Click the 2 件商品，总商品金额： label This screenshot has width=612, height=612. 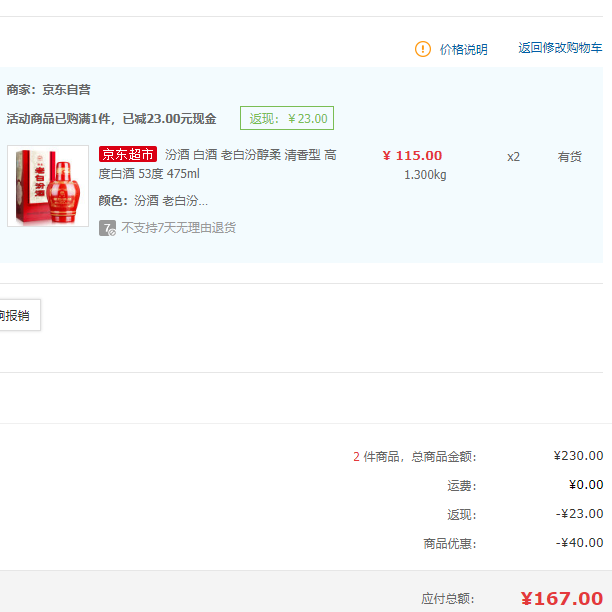[x=415, y=456]
